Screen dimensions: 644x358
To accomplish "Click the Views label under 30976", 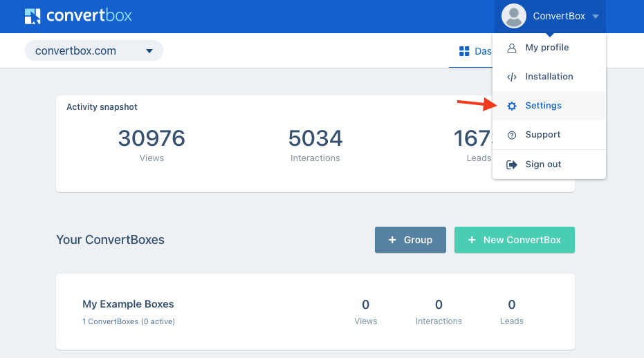I will (151, 158).
